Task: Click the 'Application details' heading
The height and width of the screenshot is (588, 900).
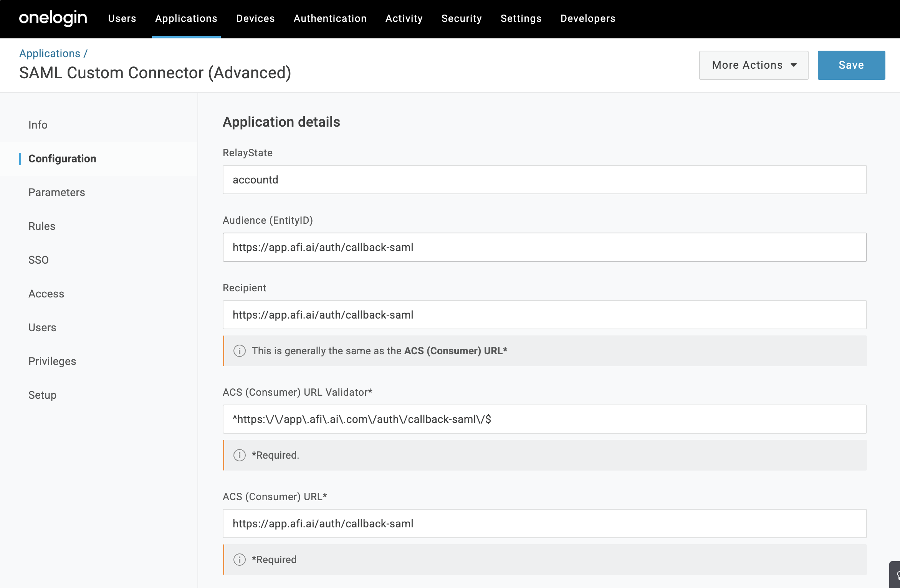Action: pos(281,122)
